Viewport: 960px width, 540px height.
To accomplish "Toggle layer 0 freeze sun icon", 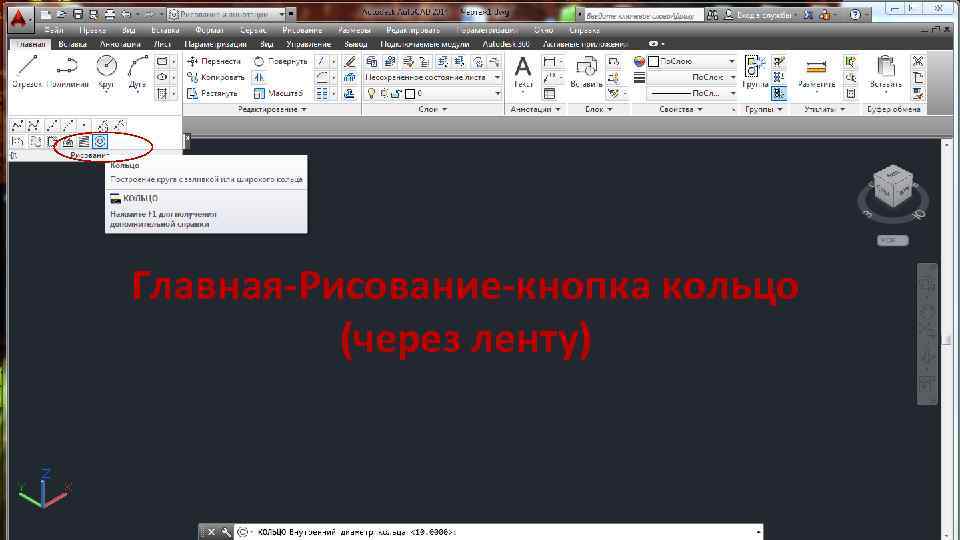I will pyautogui.click(x=384, y=93).
